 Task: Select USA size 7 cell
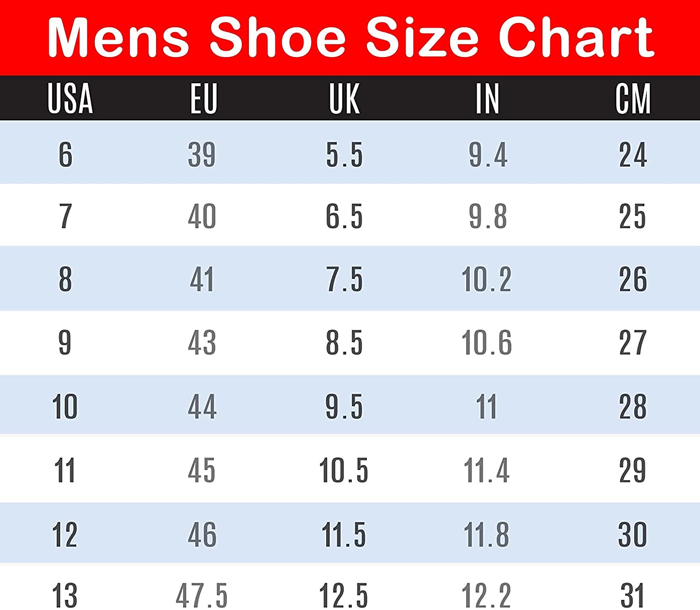tap(65, 217)
